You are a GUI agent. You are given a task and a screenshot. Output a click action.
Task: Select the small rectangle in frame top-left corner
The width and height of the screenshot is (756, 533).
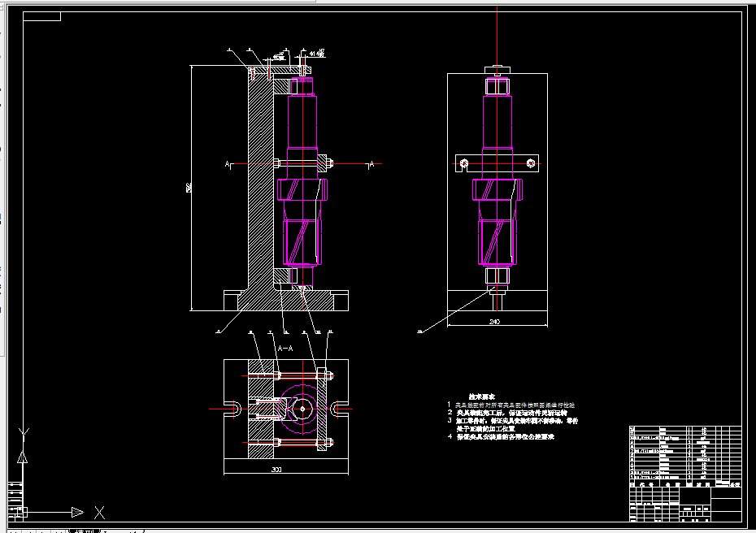click(x=42, y=16)
